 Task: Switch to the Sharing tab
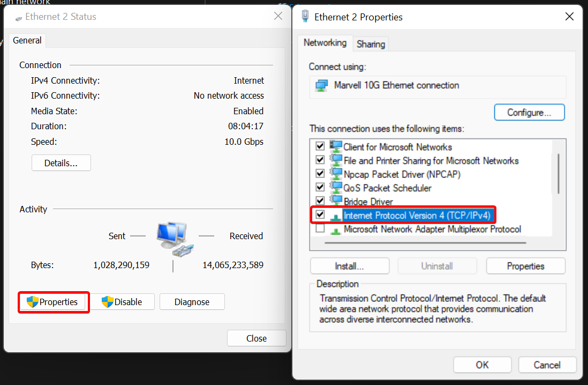(x=371, y=44)
